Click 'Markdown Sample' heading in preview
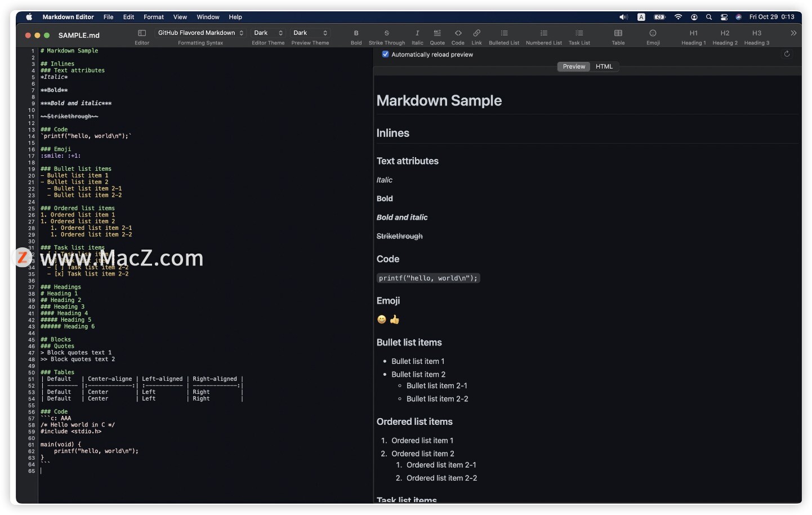Screen dimensions: 812x515 (439, 101)
